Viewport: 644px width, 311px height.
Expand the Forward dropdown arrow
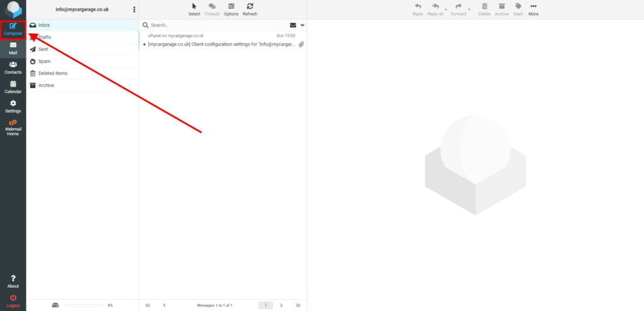click(469, 9)
